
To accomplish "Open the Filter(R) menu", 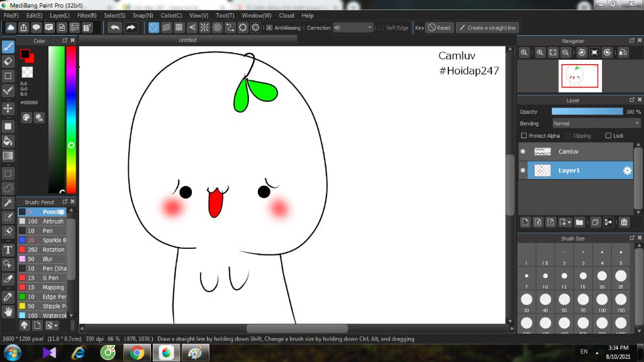I will [87, 16].
